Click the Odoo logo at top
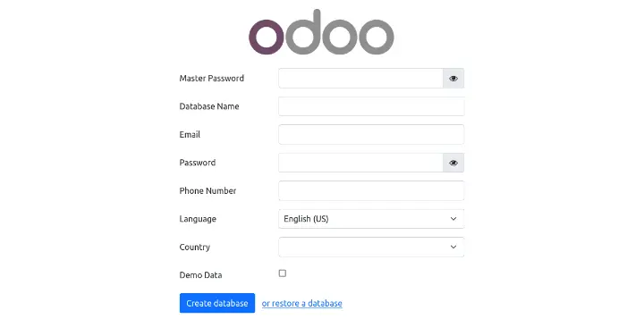The width and height of the screenshot is (644, 336). click(321, 32)
